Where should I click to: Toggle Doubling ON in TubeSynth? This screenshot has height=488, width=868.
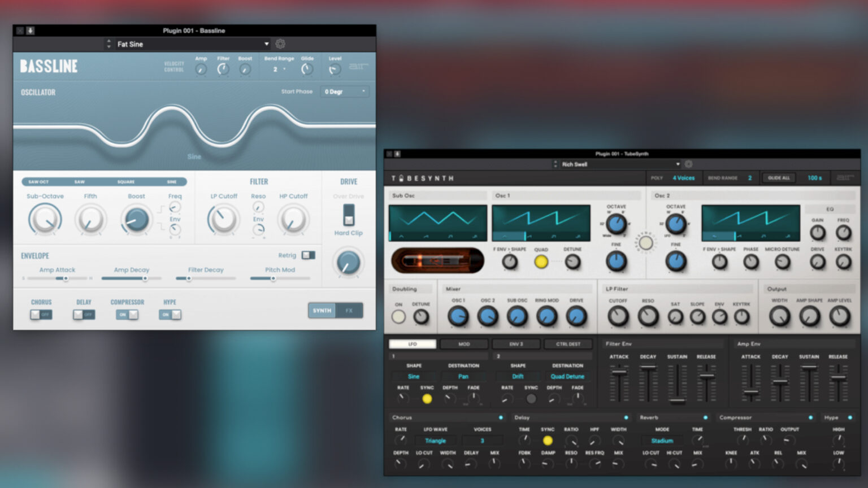click(398, 317)
